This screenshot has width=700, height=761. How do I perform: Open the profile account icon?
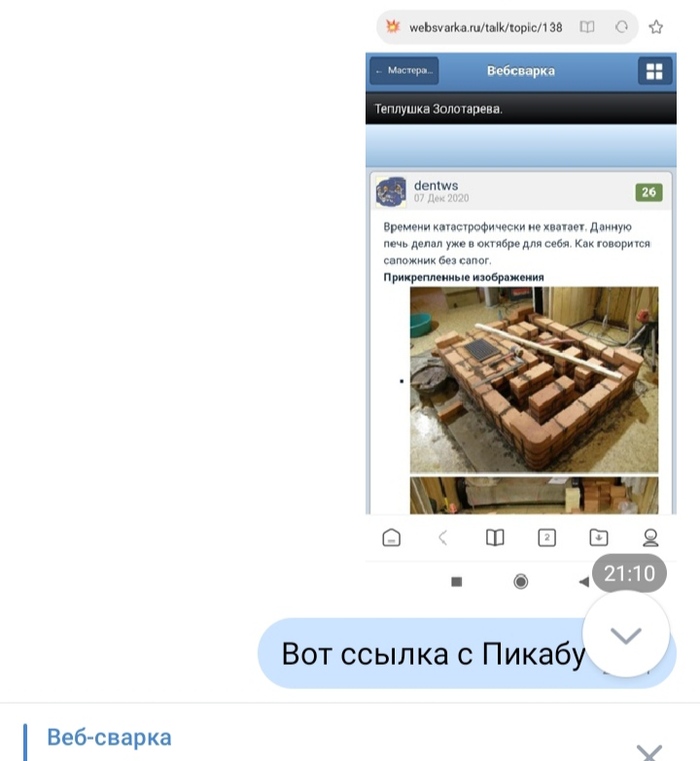650,538
